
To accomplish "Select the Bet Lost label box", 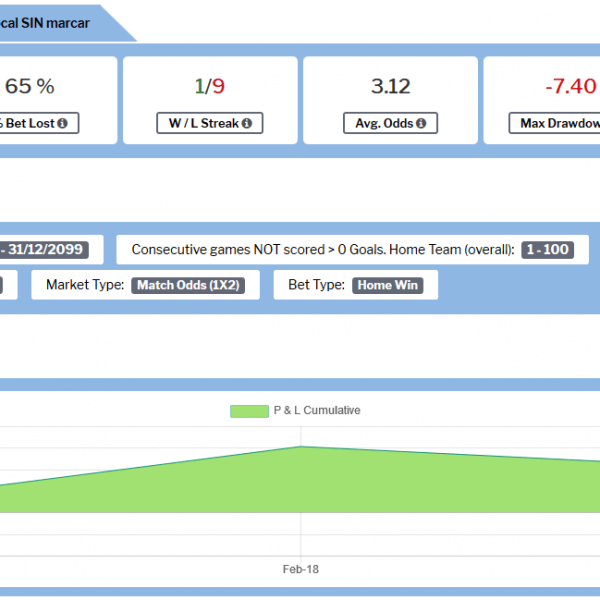I will (38, 123).
